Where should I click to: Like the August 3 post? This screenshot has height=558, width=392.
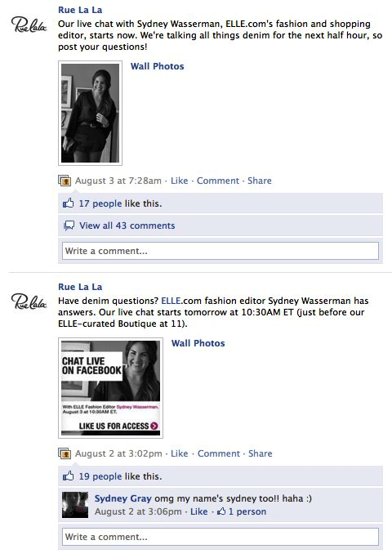180,181
